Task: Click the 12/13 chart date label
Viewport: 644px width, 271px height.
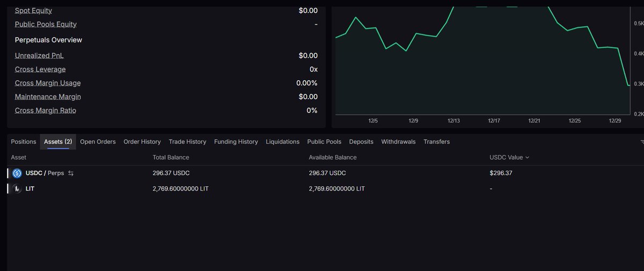Action: [x=453, y=121]
